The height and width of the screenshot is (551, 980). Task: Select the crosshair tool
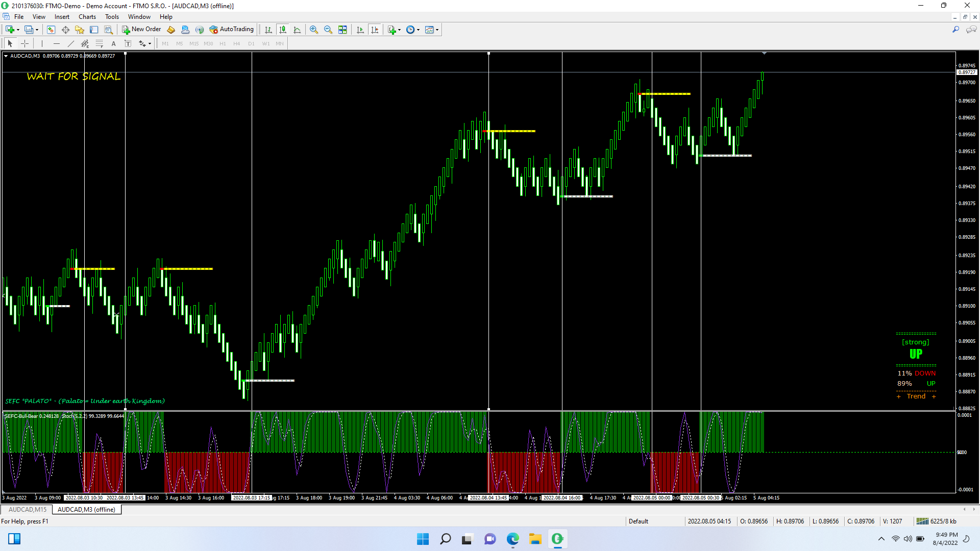pos(24,44)
